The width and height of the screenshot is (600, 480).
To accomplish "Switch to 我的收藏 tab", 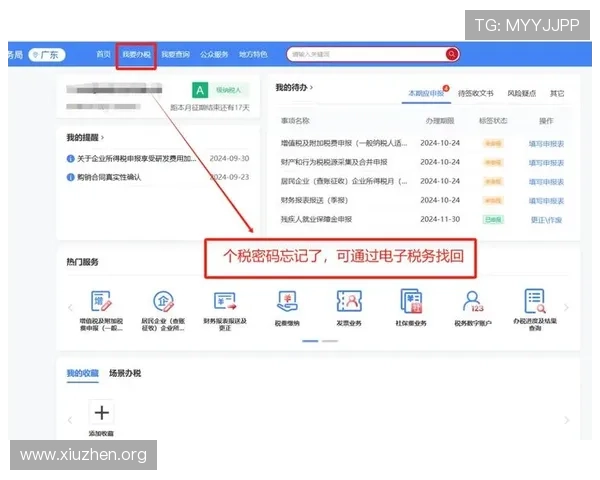I will coord(83,373).
